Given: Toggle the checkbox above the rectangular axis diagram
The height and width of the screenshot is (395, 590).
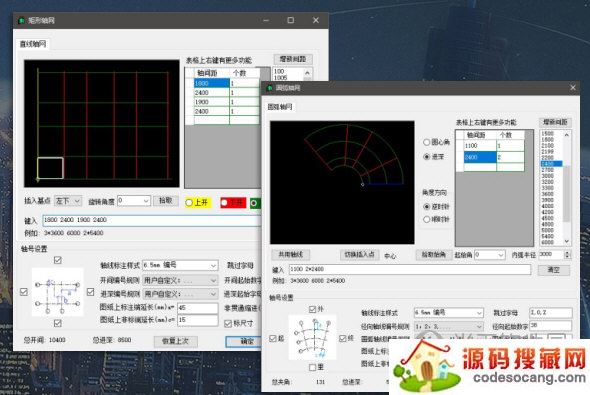Looking at the screenshot, I should [x=58, y=260].
